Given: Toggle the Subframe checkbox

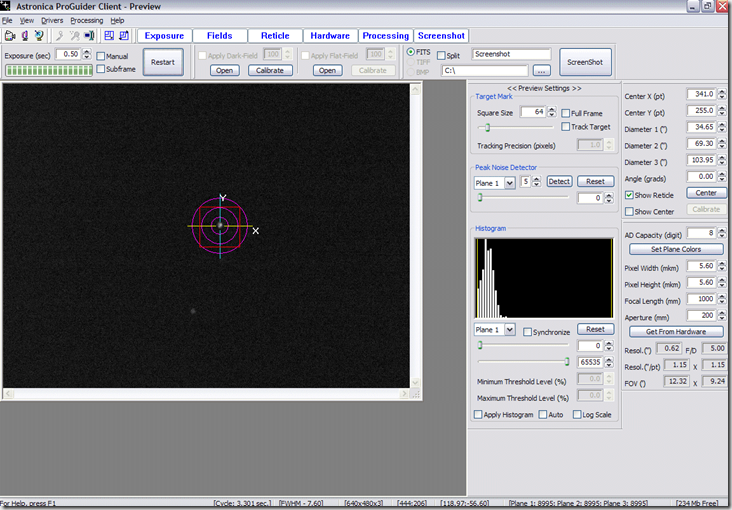Looking at the screenshot, I should coord(101,69).
